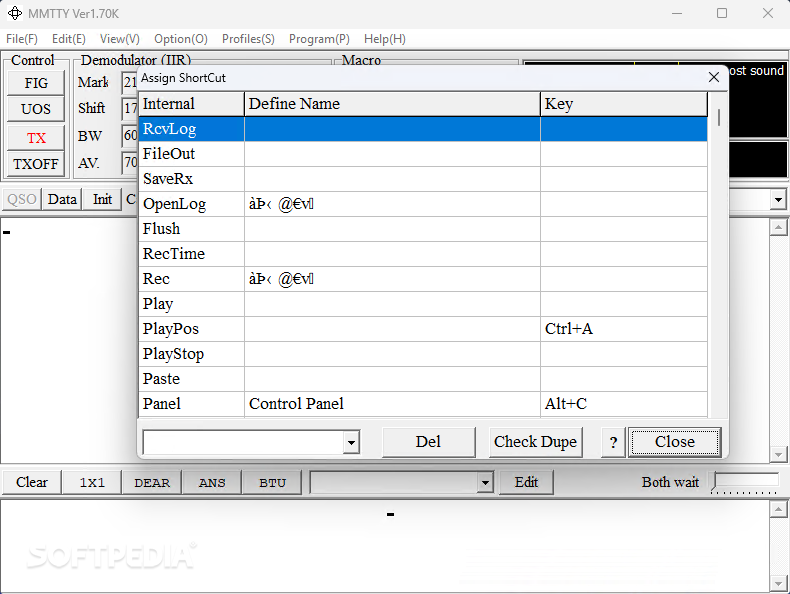Minimize the MMTTY window
Viewport: 790px width, 594px height.
tap(677, 13)
